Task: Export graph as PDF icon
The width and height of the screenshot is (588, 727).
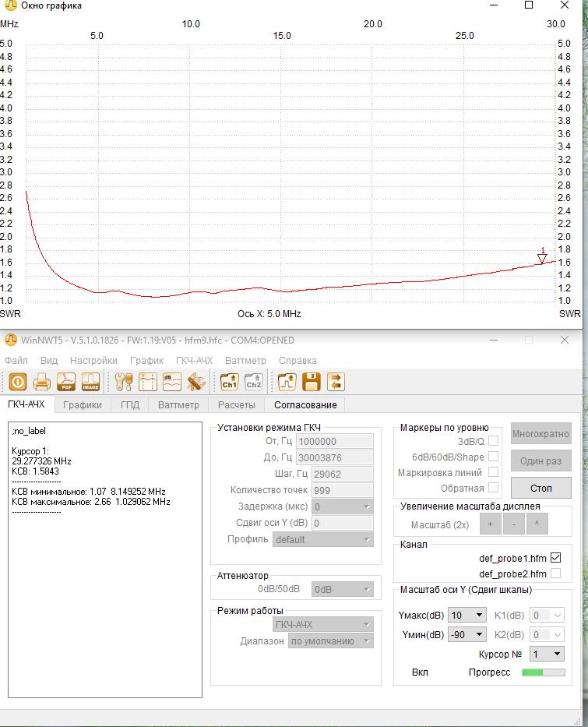Action: point(66,382)
